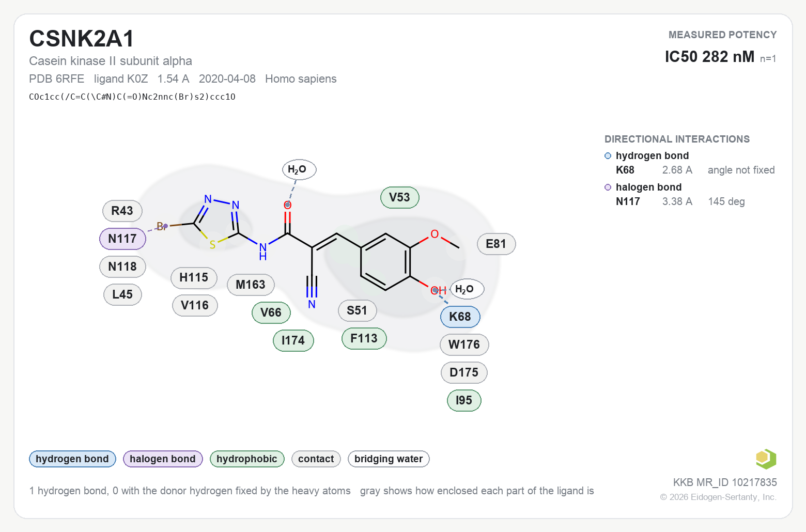Click the contact legend pill
This screenshot has height=532, width=806.
tap(316, 459)
